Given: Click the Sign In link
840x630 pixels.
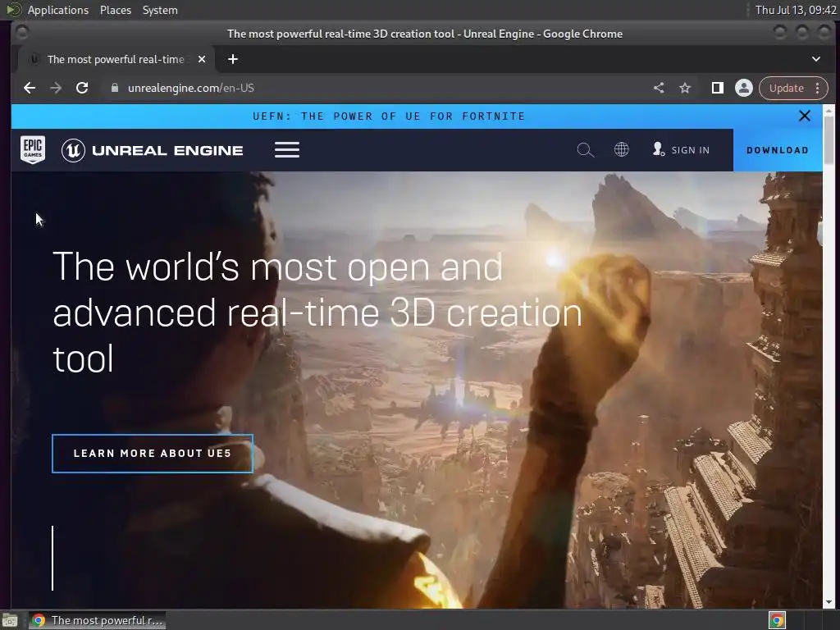Looking at the screenshot, I should (x=681, y=150).
